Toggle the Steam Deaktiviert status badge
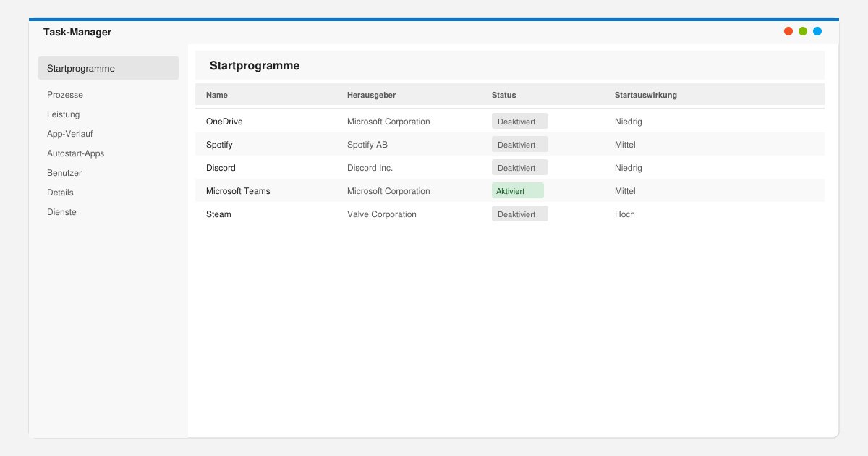 tap(520, 214)
